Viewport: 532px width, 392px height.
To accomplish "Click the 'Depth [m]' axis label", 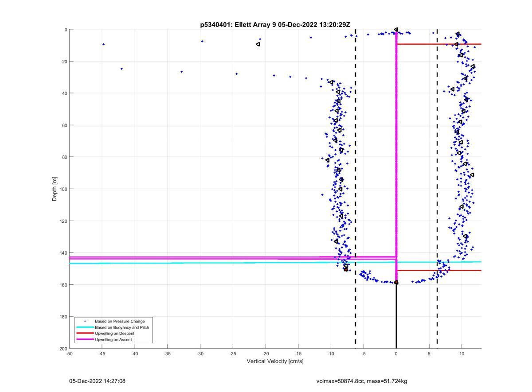I will (55, 189).
